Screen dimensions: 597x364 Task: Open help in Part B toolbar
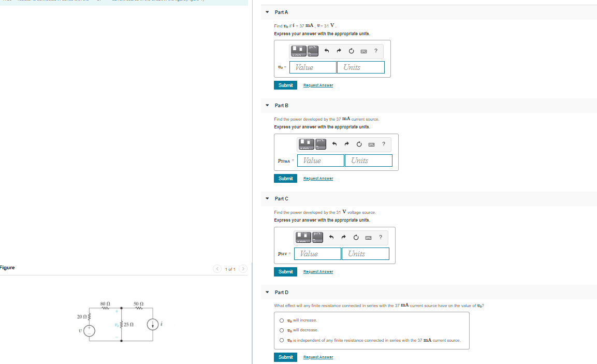pos(384,144)
